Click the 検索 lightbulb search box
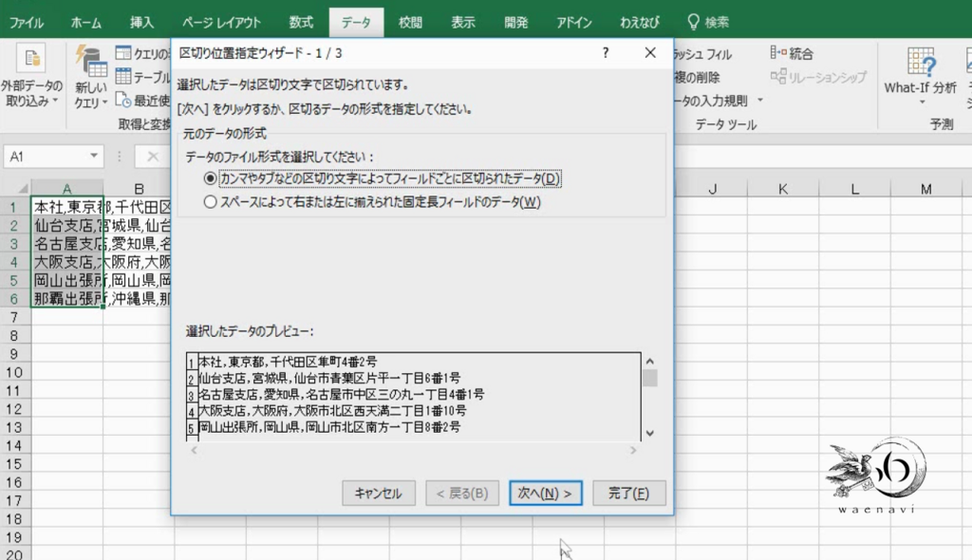The image size is (972, 560). tap(708, 23)
